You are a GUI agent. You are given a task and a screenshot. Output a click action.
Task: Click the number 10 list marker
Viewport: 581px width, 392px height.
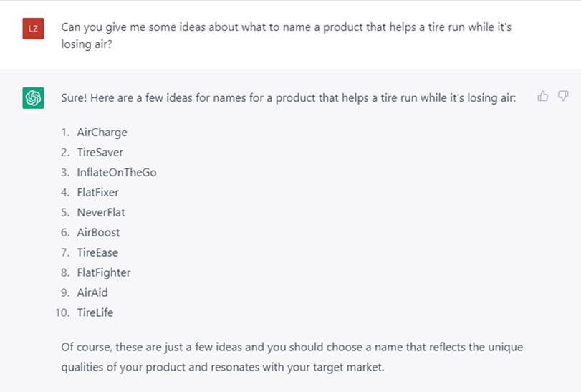tap(62, 312)
